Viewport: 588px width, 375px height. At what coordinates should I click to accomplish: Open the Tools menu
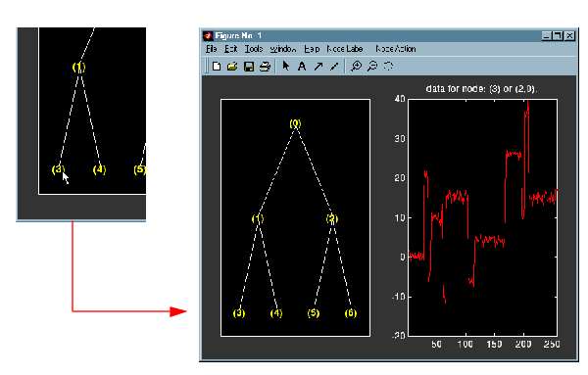254,49
